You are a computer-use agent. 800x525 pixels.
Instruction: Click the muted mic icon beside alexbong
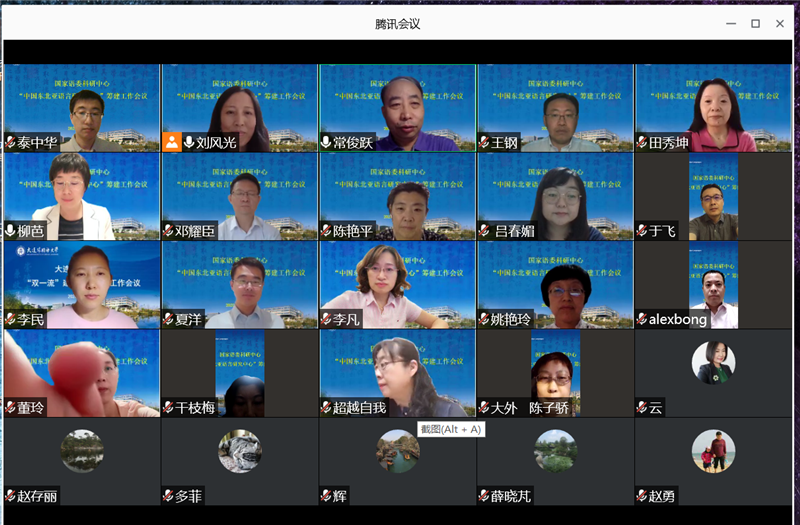[642, 319]
